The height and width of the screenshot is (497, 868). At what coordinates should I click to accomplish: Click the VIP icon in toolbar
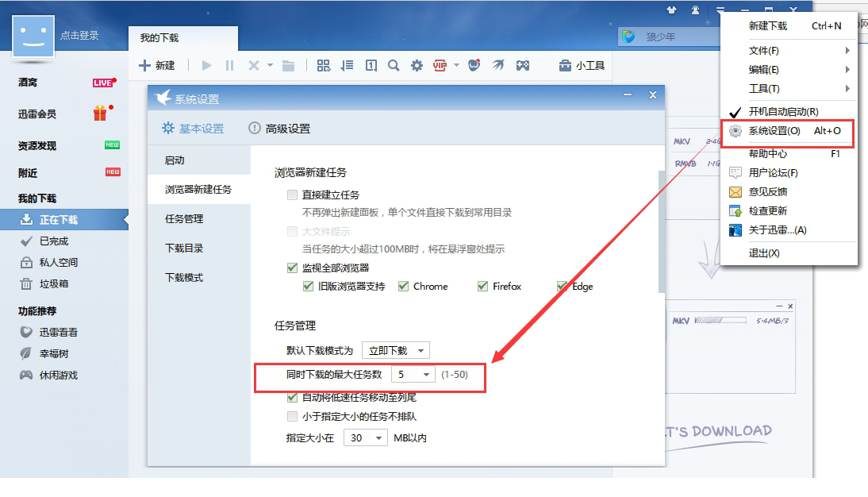(440, 66)
